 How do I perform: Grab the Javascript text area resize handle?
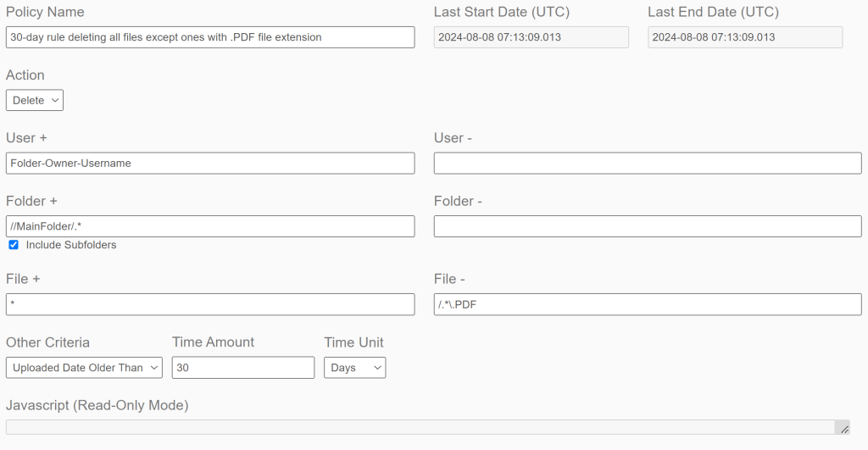coord(844,430)
